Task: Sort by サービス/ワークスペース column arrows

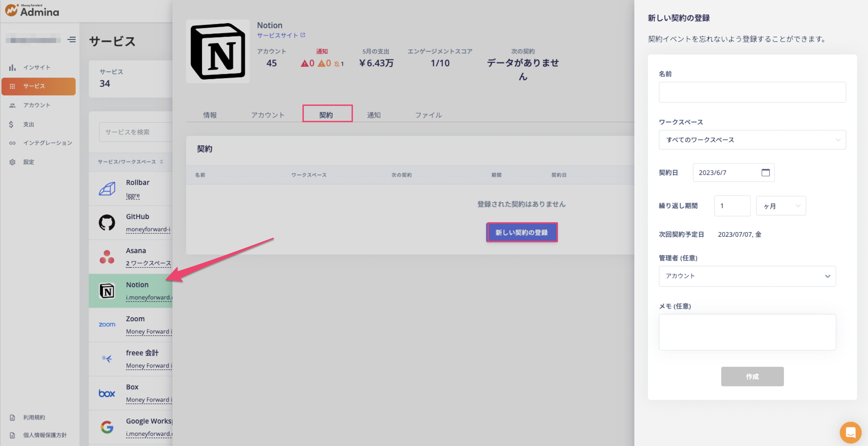Action: (162, 162)
